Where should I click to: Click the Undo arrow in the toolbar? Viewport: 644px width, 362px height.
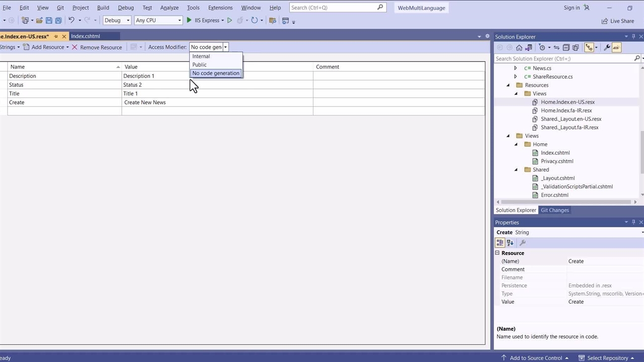tap(71, 21)
